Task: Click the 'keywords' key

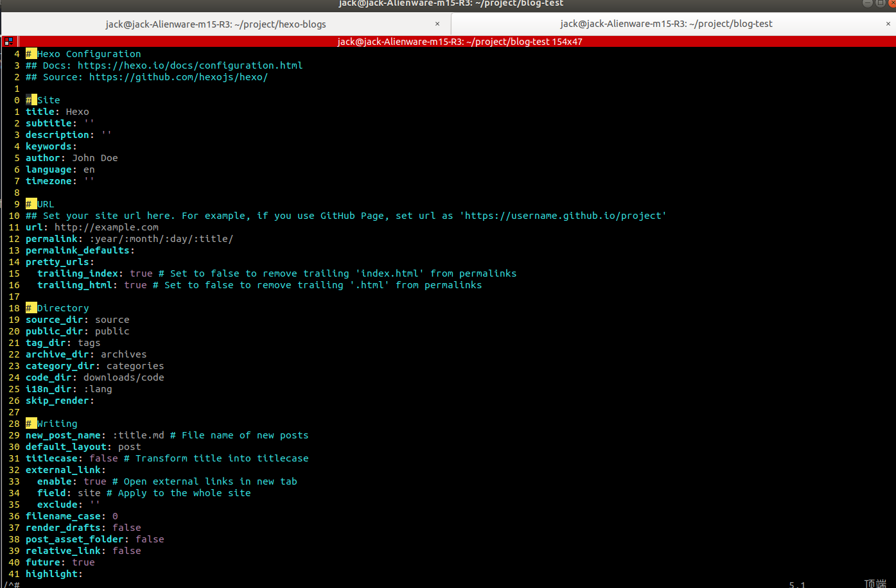Action: point(49,146)
